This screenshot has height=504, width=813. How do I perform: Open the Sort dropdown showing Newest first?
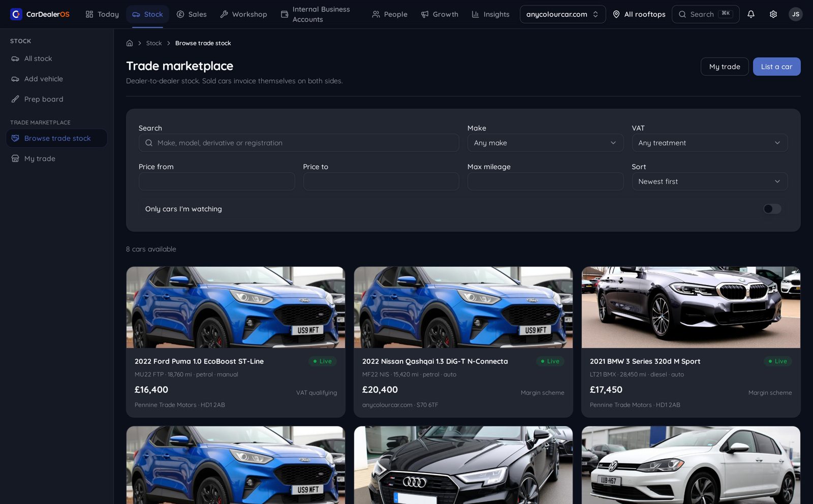(709, 181)
